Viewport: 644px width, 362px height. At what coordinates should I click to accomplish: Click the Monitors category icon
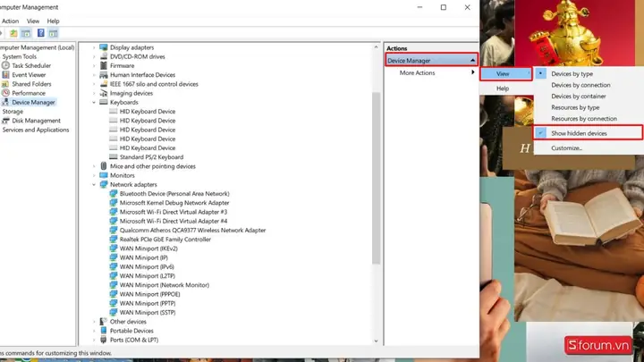[104, 175]
